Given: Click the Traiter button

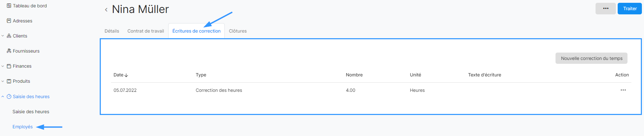Looking at the screenshot, I should [630, 8].
